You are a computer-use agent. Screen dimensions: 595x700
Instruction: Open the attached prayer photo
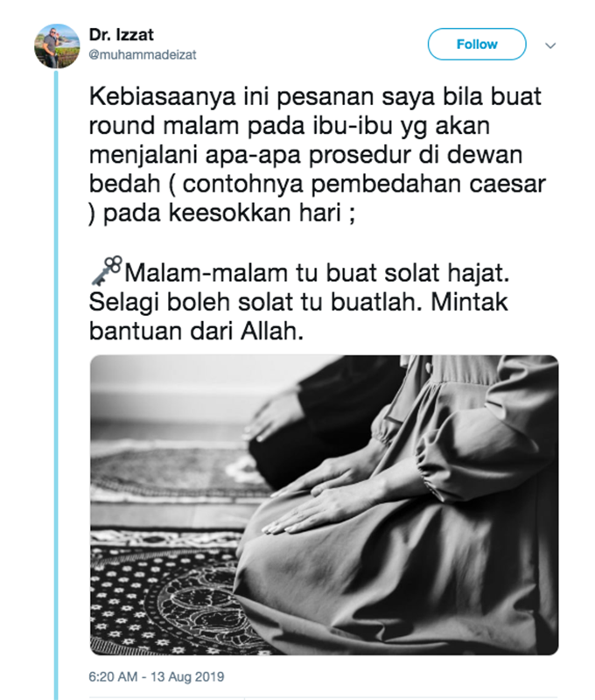324,505
